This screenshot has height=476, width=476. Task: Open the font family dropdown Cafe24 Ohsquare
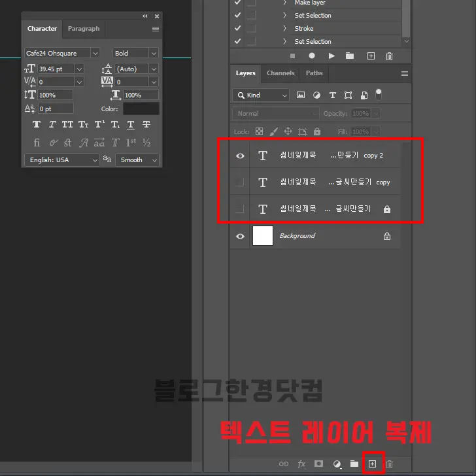point(95,53)
